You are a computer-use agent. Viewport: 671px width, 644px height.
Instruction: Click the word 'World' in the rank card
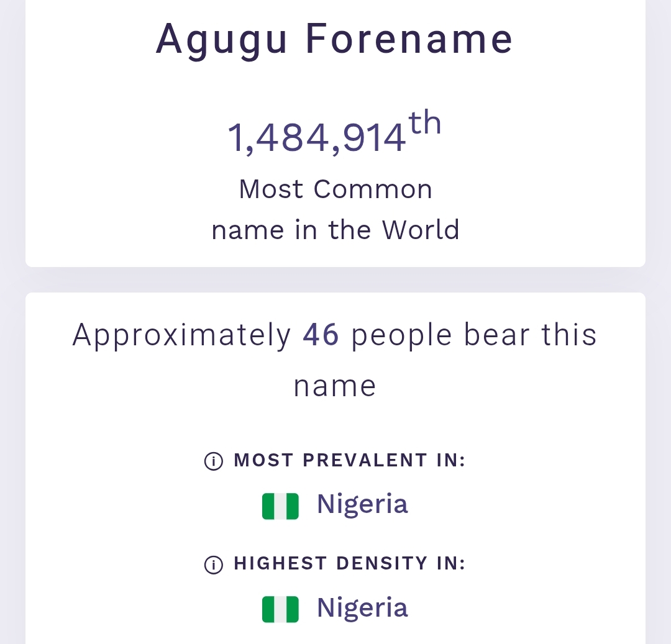click(421, 230)
